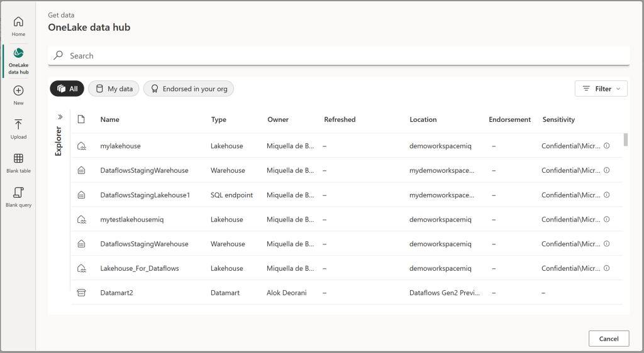The image size is (644, 353).
Task: Click the SQL endpoint icon beside DataflowsStagingLakehouse1
Action: [x=82, y=195]
